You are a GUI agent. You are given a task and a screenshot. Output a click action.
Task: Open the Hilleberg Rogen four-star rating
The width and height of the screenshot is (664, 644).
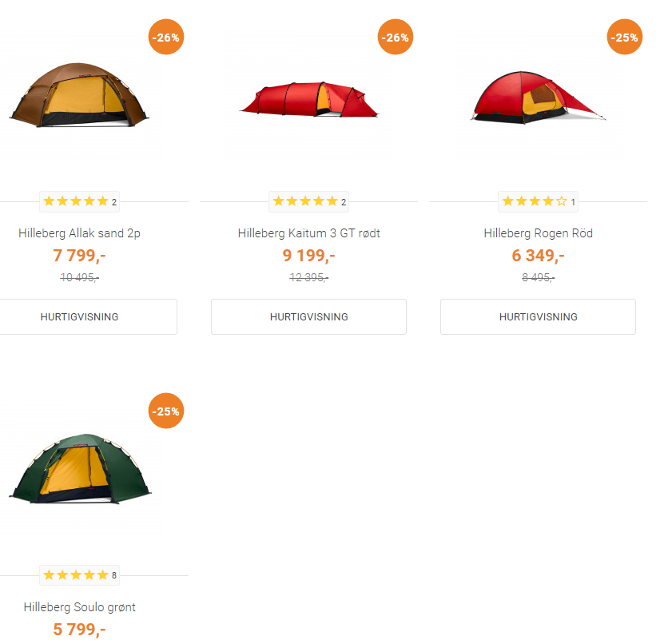coord(538,201)
